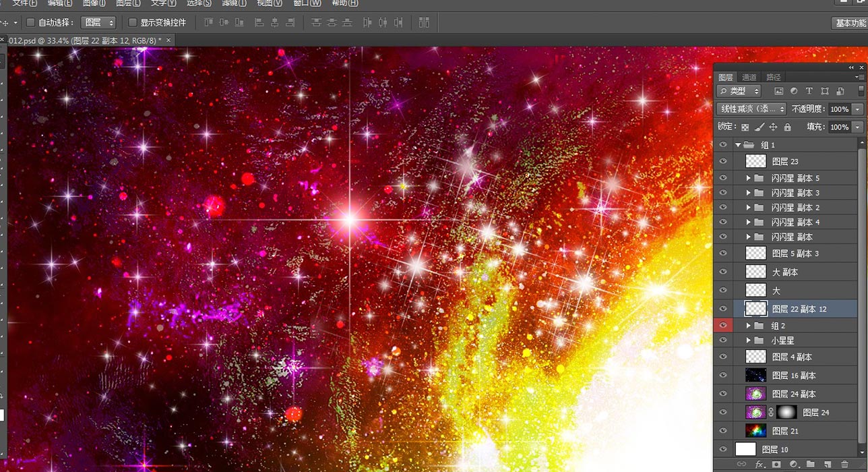Open the 文字(Y) menu
868x472 pixels.
click(164, 3)
